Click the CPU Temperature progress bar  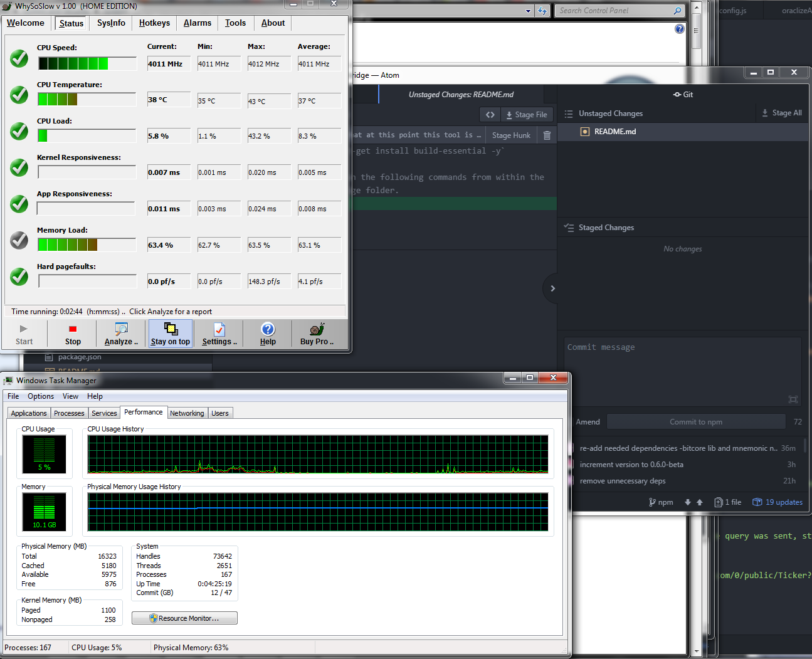tap(87, 99)
